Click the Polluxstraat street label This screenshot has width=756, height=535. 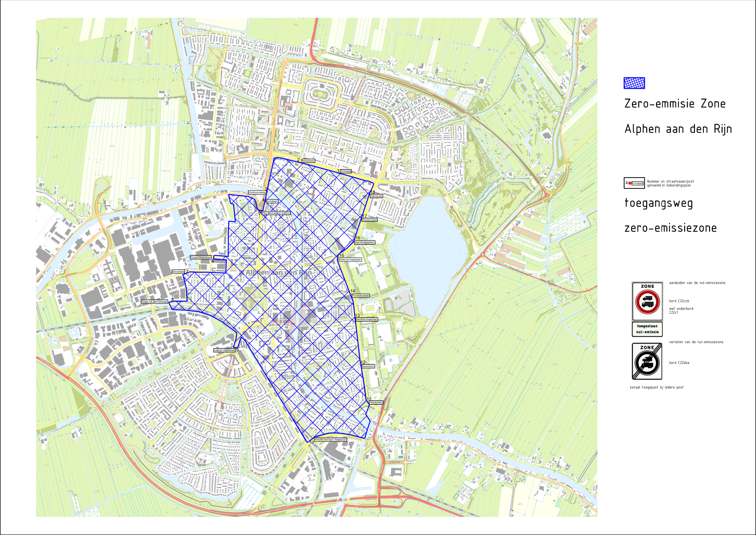(x=376, y=196)
